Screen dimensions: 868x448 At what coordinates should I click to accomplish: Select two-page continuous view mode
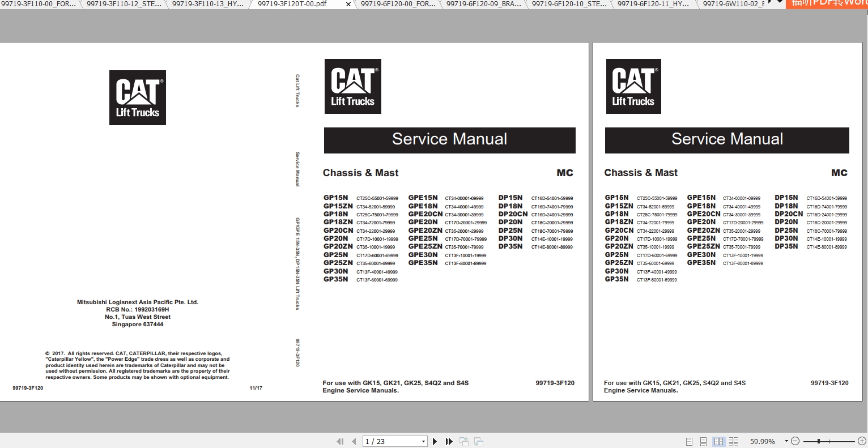click(734, 441)
